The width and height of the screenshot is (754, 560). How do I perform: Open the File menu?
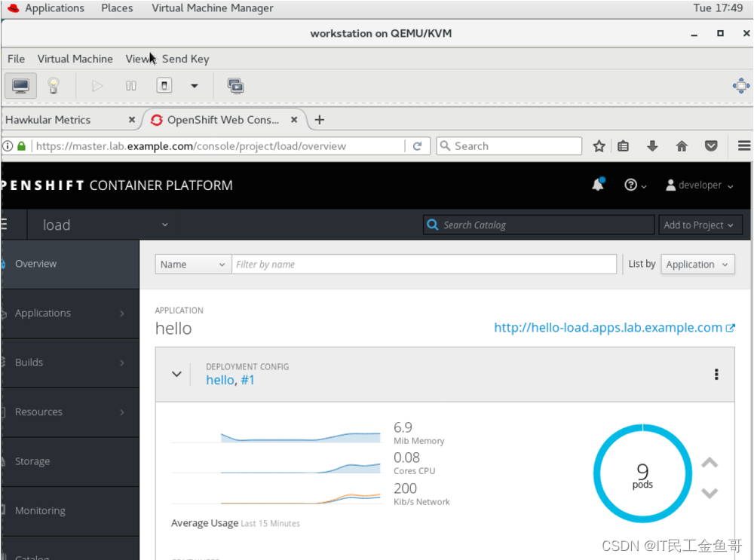[x=17, y=59]
